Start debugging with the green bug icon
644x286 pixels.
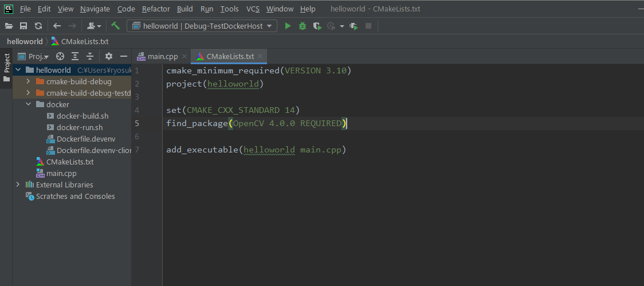pos(303,26)
